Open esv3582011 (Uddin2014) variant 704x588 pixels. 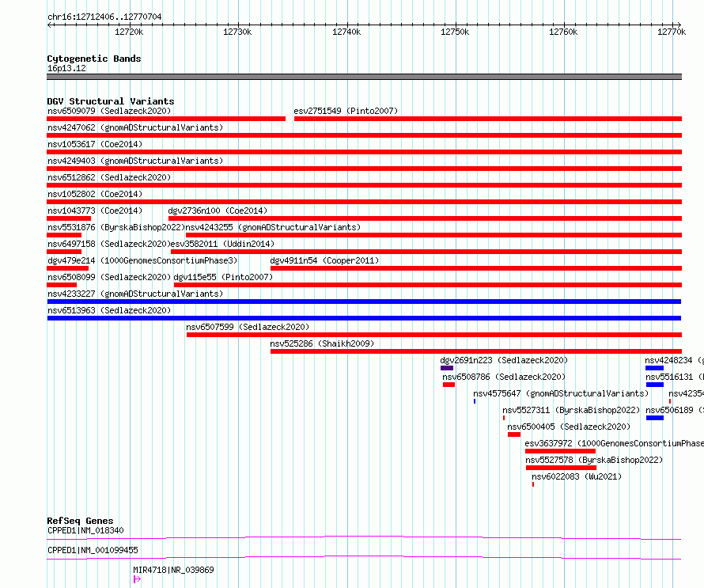(x=222, y=244)
